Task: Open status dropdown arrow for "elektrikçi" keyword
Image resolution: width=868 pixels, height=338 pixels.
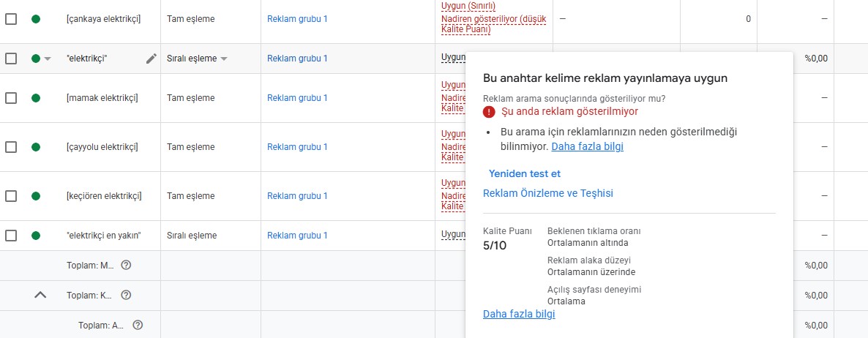Action: 48,59
